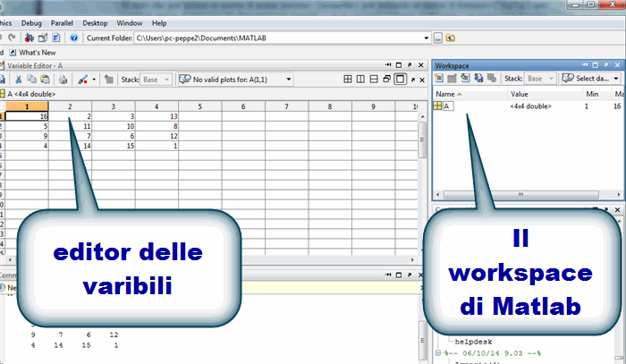
Task: Open selection icon in Workspace toolbar
Action: tap(452, 78)
